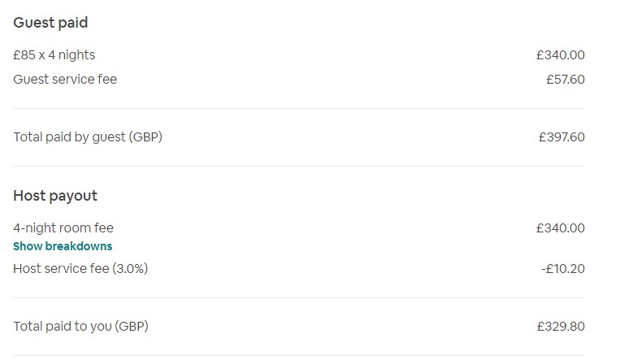Select the 4-night room fee label

tap(63, 228)
